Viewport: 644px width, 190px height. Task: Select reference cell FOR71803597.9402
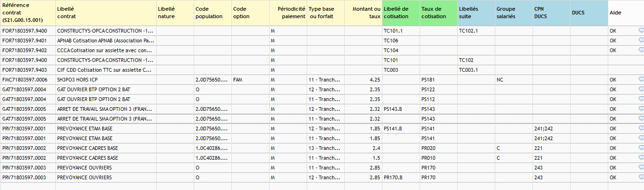coord(27,50)
